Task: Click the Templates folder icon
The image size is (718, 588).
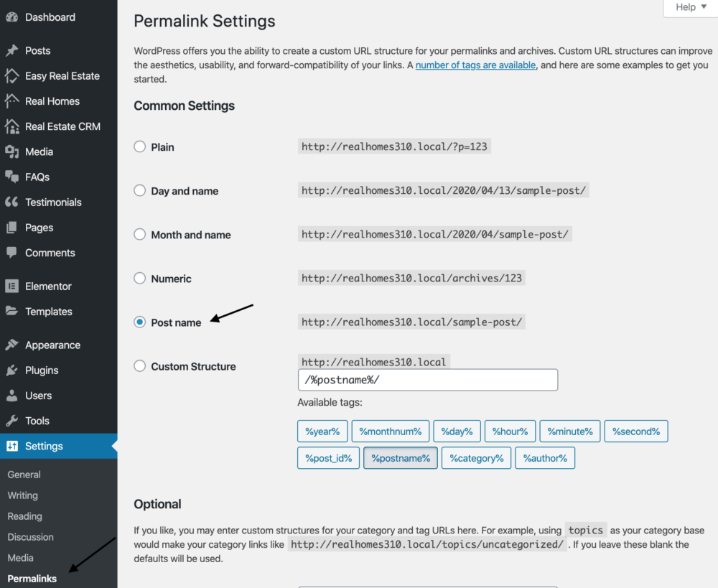Action: (12, 312)
